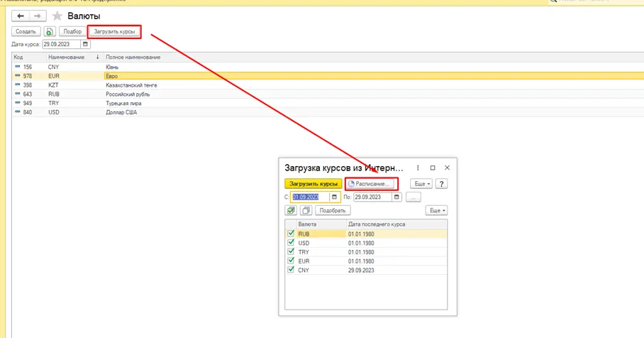Uncheck the RUB currency checkbox
Screen dimensions: 644x338
[x=291, y=234]
